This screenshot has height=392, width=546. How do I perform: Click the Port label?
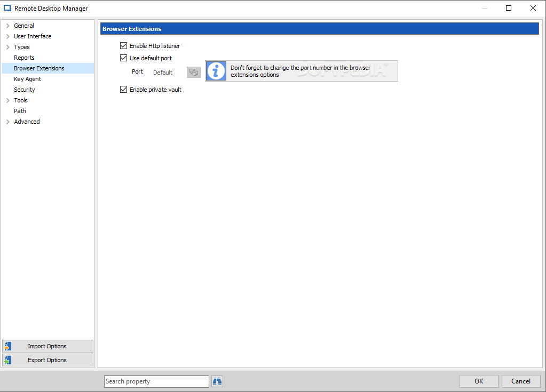click(x=137, y=71)
